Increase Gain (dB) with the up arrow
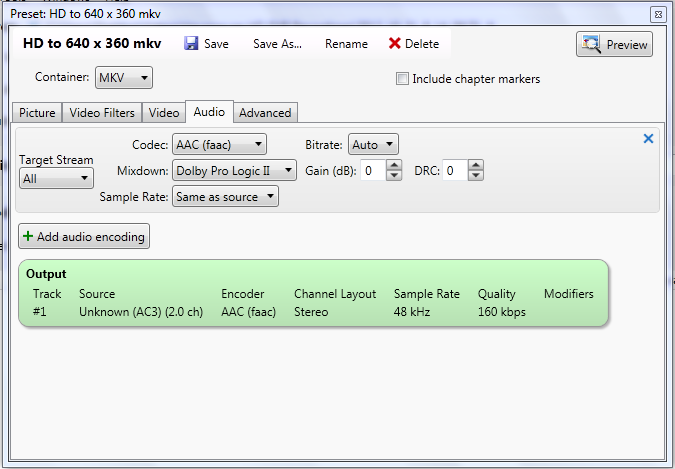 (x=394, y=165)
